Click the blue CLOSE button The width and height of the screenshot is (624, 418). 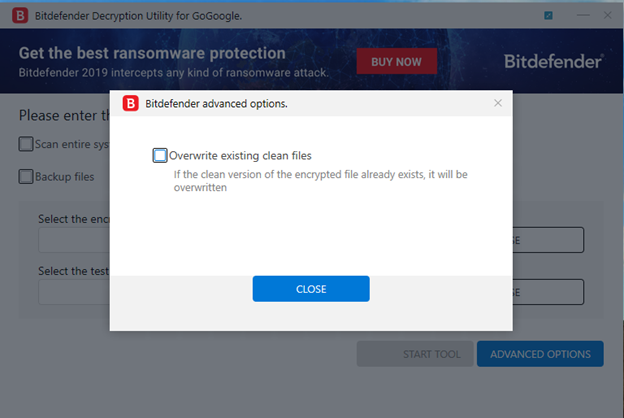point(311,289)
